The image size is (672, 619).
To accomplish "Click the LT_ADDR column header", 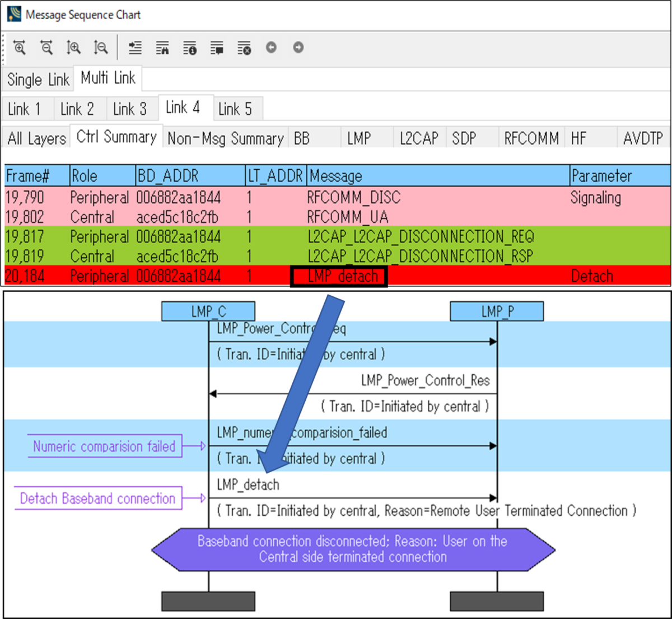I will coord(277,176).
